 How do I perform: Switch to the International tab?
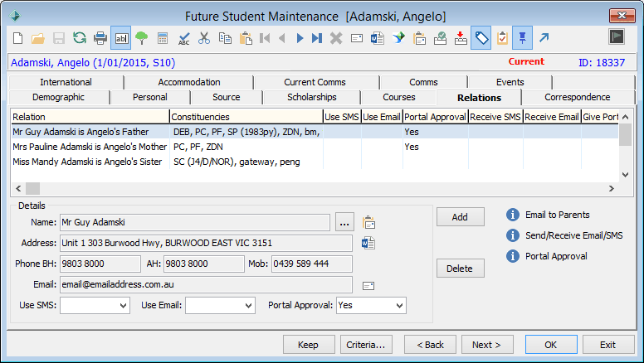66,82
